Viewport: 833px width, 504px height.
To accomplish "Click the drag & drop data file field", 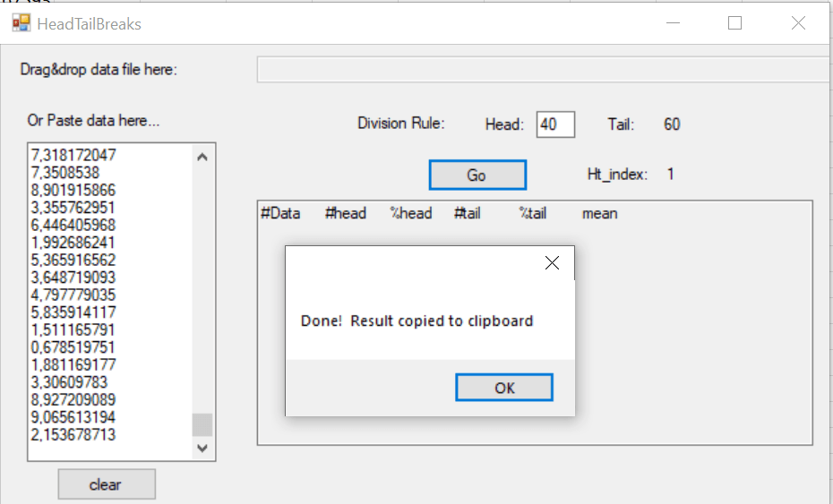I will (543, 70).
